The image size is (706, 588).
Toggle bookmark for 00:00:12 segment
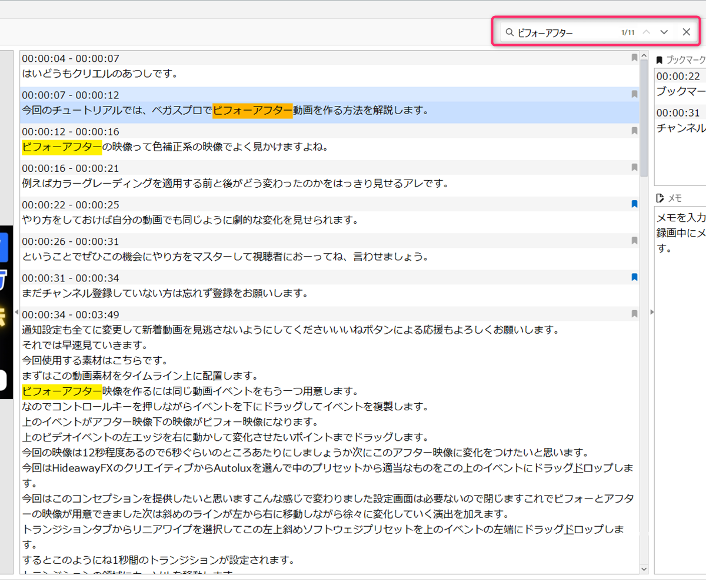tap(634, 131)
